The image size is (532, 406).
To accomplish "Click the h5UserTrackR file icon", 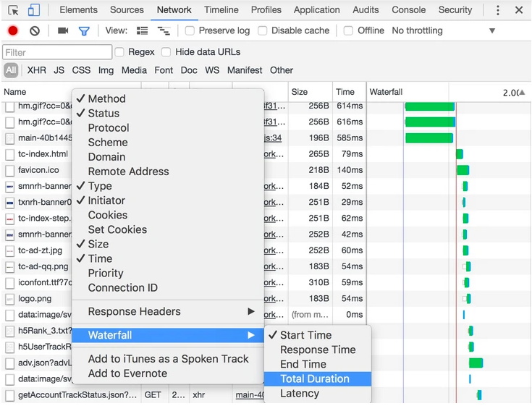I will tap(10, 347).
